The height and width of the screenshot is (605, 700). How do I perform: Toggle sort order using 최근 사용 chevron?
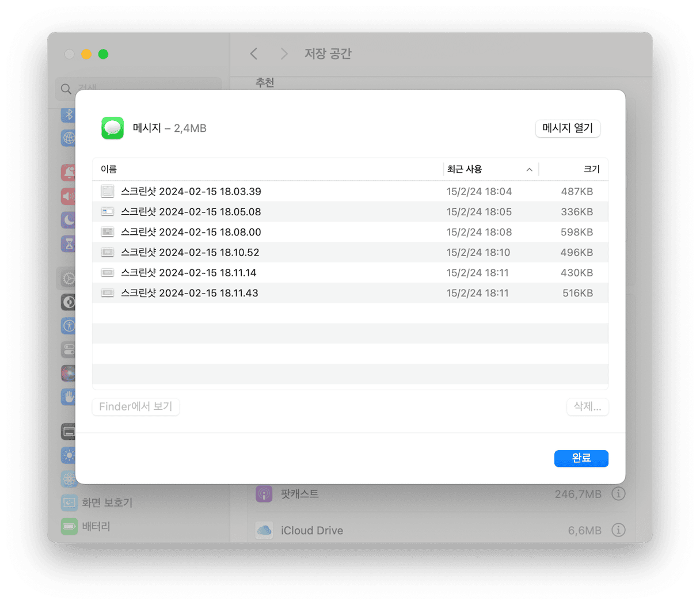click(529, 169)
